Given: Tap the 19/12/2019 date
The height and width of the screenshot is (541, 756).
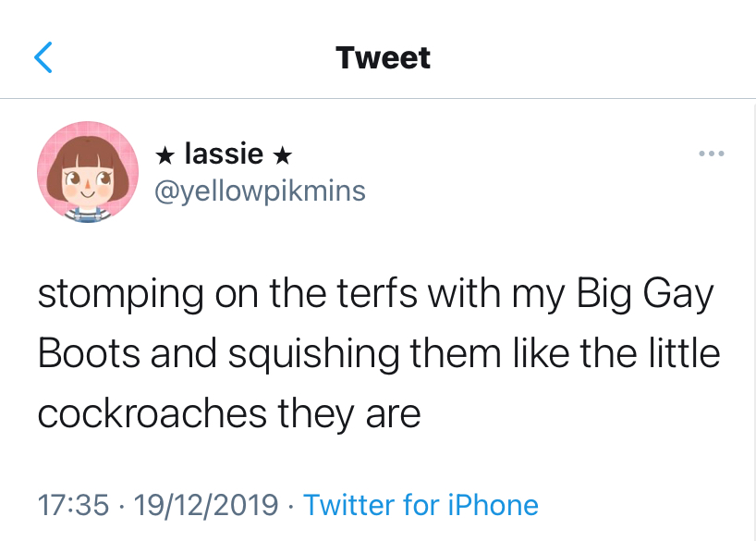Looking at the screenshot, I should click(205, 505).
